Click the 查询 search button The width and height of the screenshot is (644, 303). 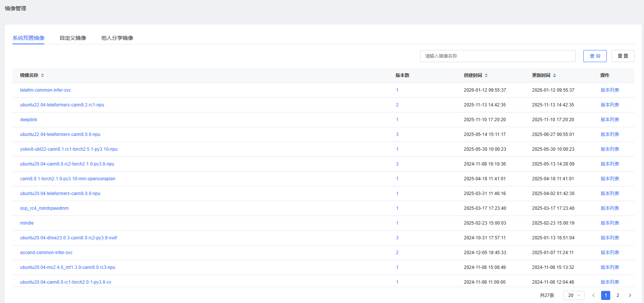click(595, 56)
